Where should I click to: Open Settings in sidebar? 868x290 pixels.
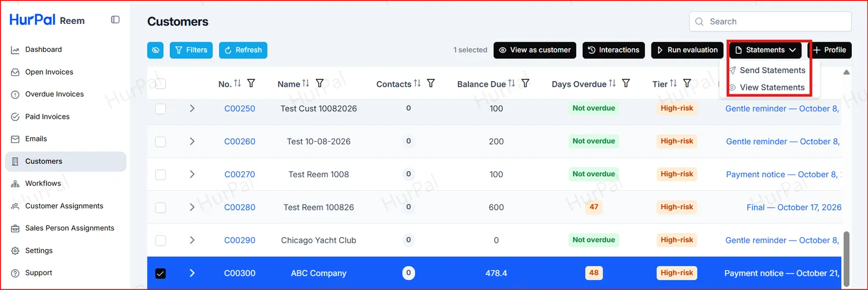click(x=39, y=251)
